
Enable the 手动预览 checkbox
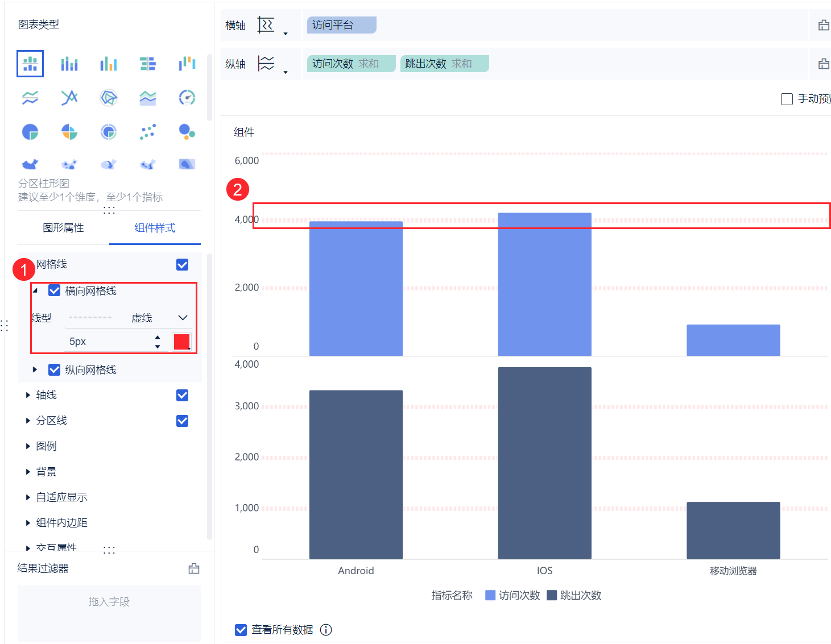coord(787,99)
